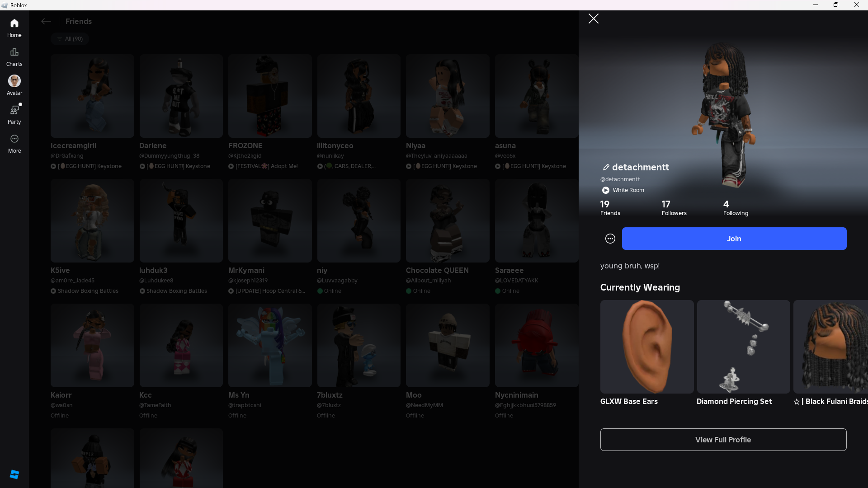The image size is (868, 488).
Task: Select the GLXW Base Ears thumbnail
Action: click(x=646, y=347)
